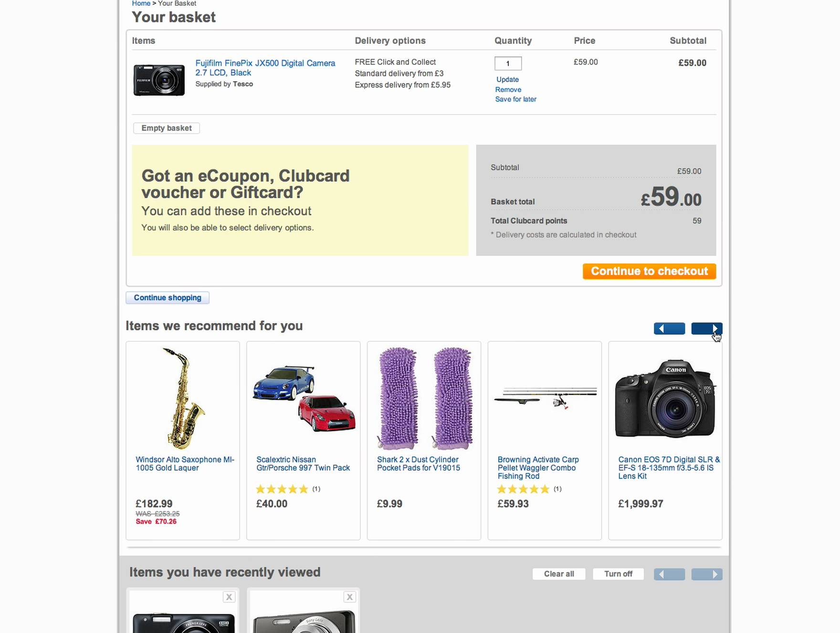The height and width of the screenshot is (633, 840).
Task: Remove first recently viewed item with X
Action: 229,597
